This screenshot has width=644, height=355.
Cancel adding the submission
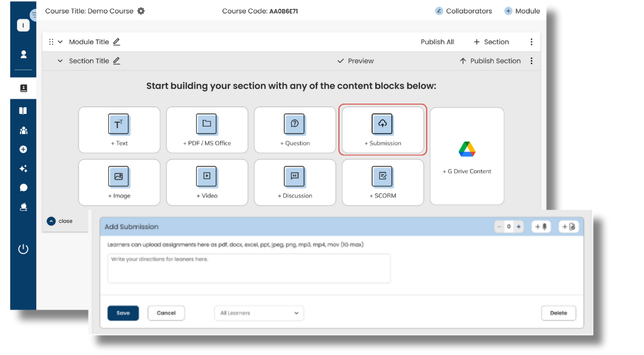pyautogui.click(x=166, y=313)
